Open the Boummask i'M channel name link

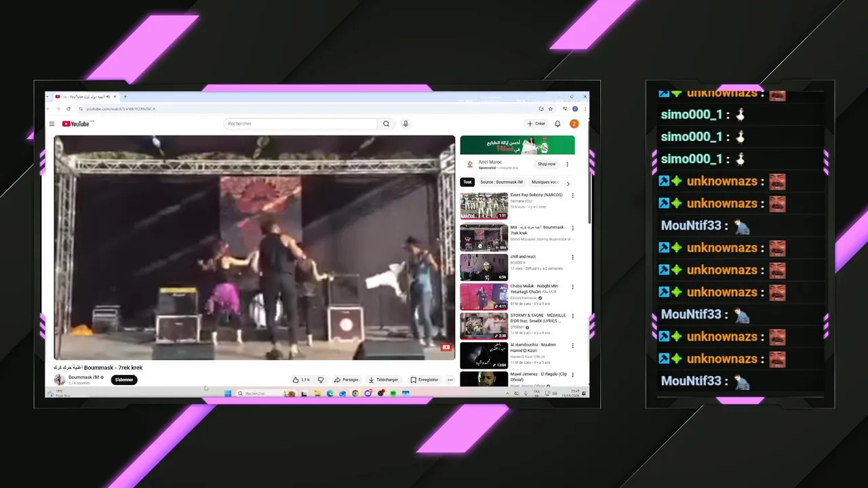[83, 377]
